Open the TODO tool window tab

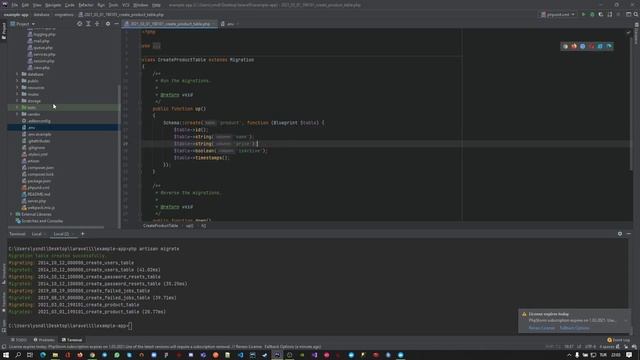click(x=19, y=340)
